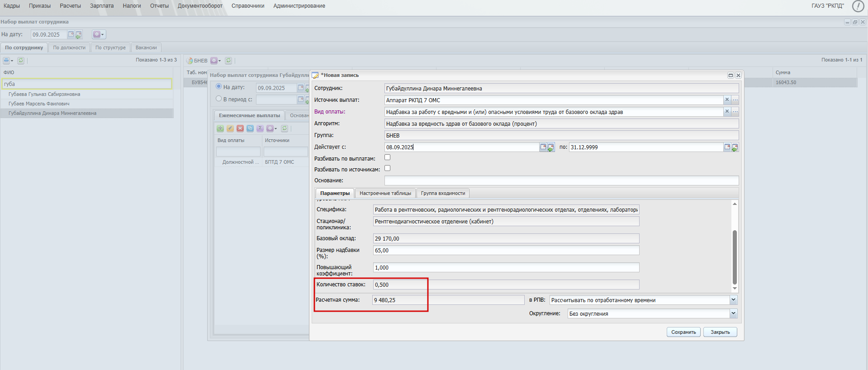Click Закрыть button
Viewport: 868px width, 370px height.
720,332
